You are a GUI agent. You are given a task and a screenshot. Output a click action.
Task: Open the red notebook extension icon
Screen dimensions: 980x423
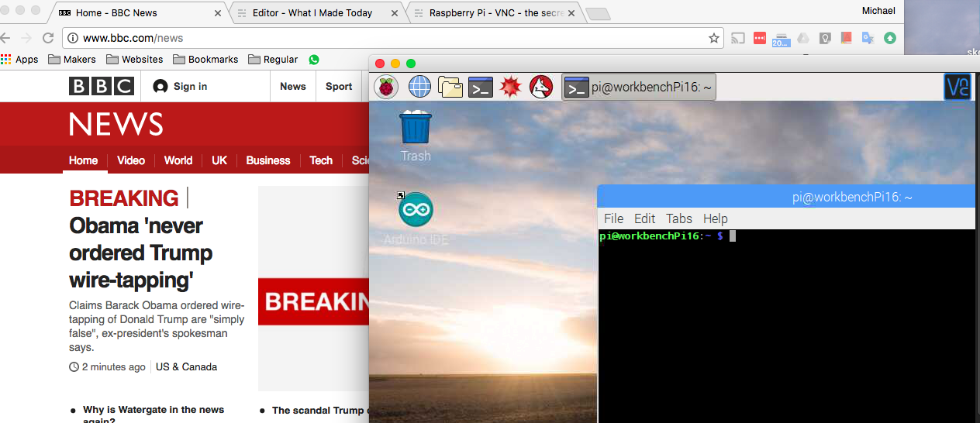click(847, 38)
